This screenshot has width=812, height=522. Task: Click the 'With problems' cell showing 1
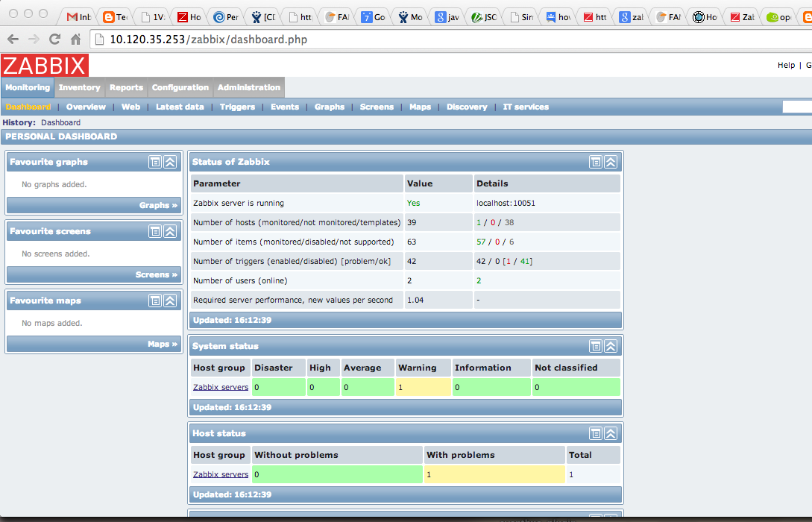click(494, 474)
